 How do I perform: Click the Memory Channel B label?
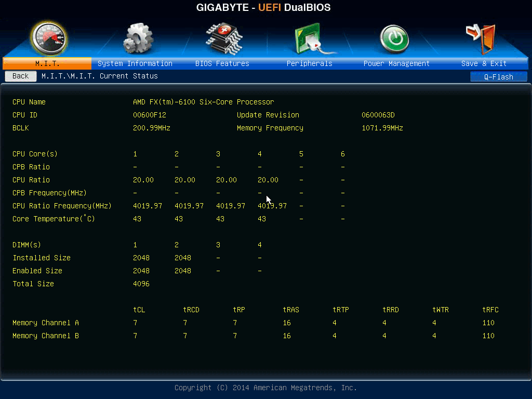(46, 336)
